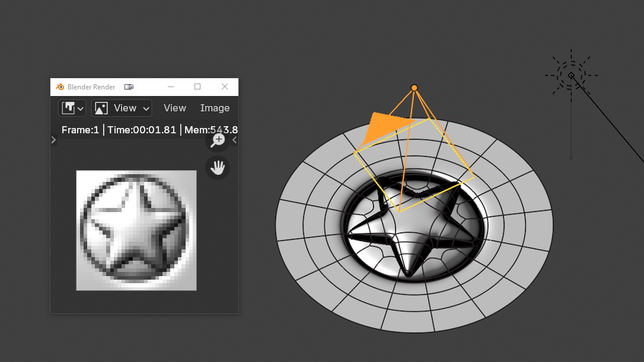
Task: Expand the right sidebar arrow in the render window
Action: coord(234,140)
